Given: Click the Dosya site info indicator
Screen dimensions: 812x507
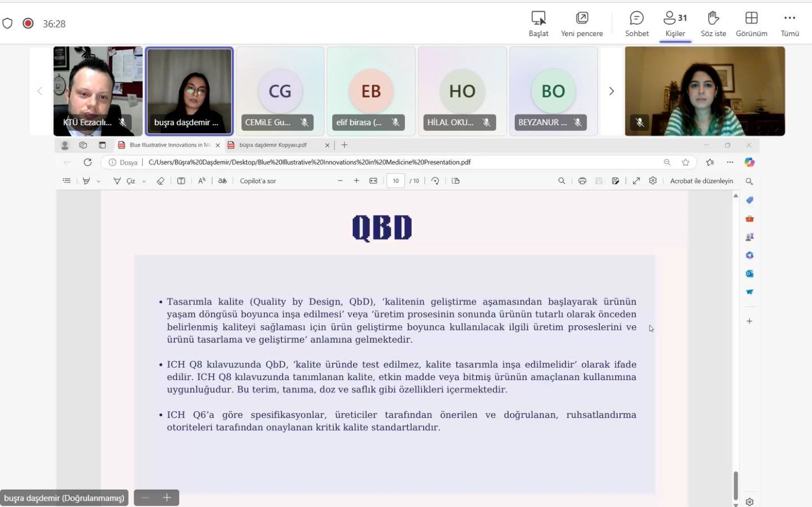Looking at the screenshot, I should tap(123, 162).
